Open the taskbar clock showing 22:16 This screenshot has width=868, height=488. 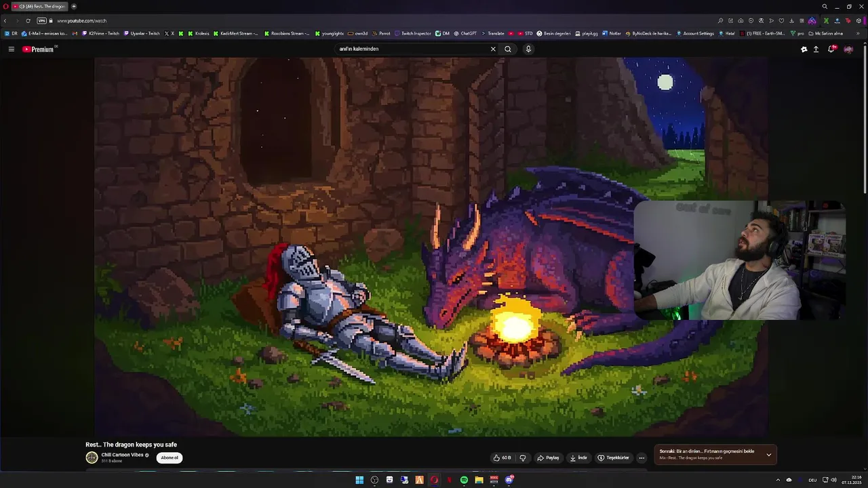point(850,480)
